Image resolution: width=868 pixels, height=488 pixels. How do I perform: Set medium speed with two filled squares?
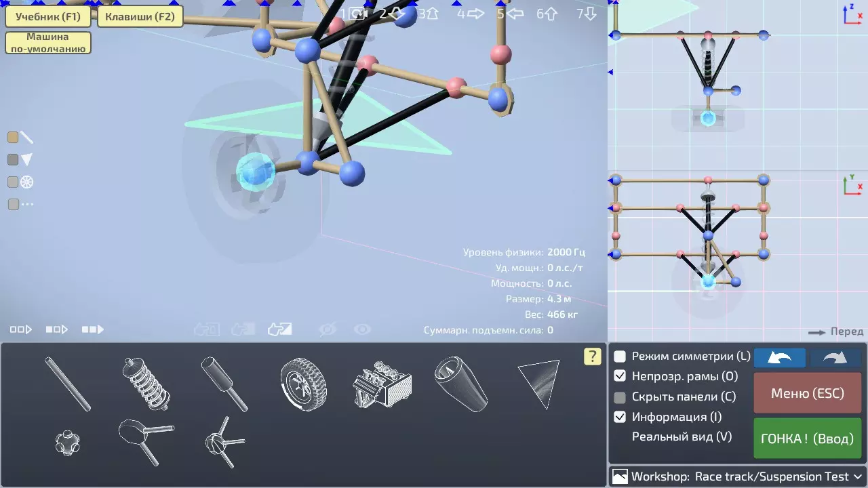point(57,329)
